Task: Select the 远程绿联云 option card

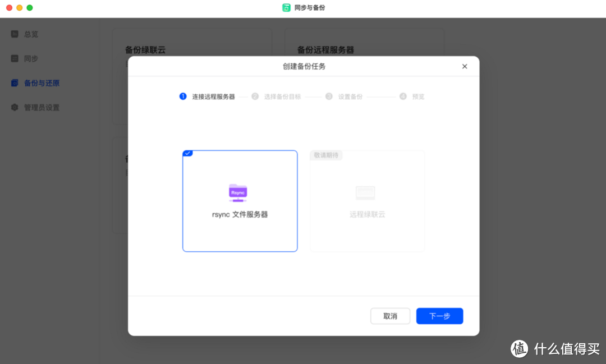Action: (367, 201)
